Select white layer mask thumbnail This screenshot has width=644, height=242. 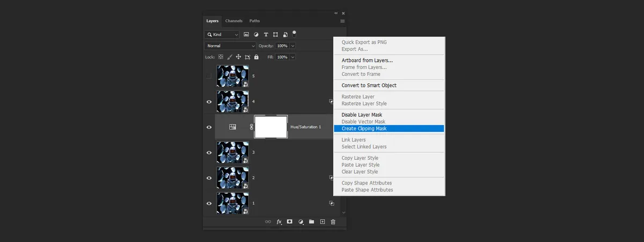271,127
